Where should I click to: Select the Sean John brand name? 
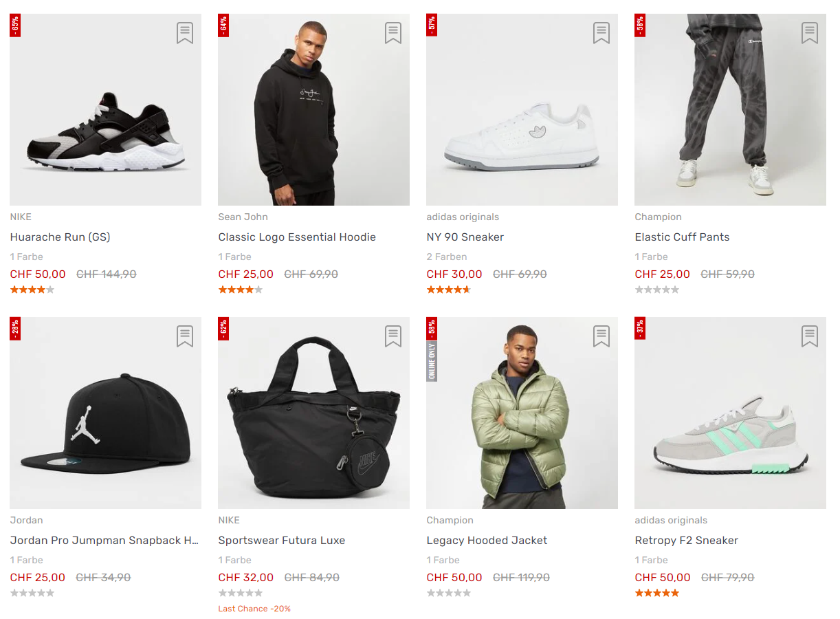[x=243, y=217]
